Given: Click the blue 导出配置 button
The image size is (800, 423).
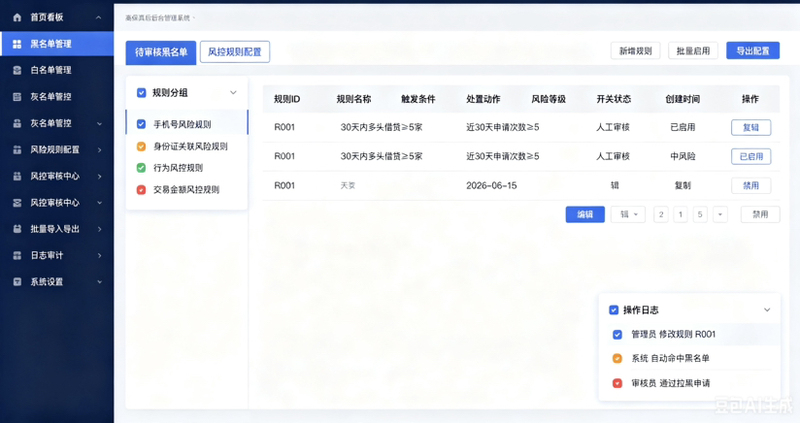Looking at the screenshot, I should pyautogui.click(x=753, y=51).
